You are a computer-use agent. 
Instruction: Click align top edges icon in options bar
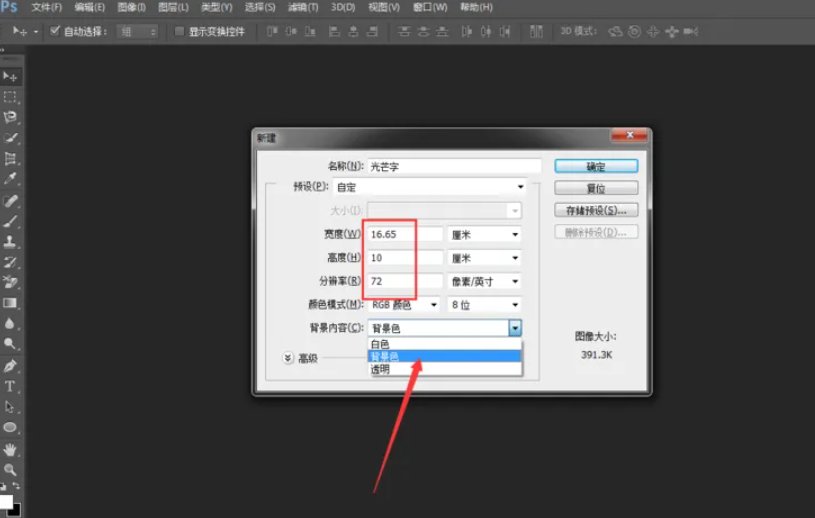272,32
